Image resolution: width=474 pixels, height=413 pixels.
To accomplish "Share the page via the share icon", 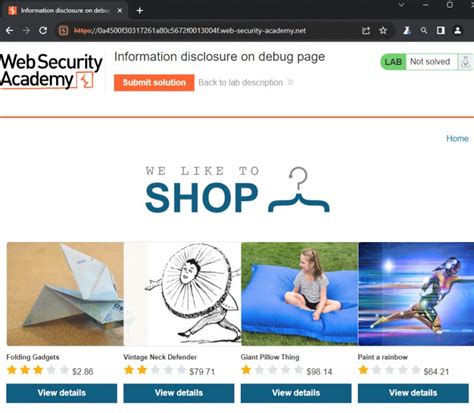I will 366,31.
